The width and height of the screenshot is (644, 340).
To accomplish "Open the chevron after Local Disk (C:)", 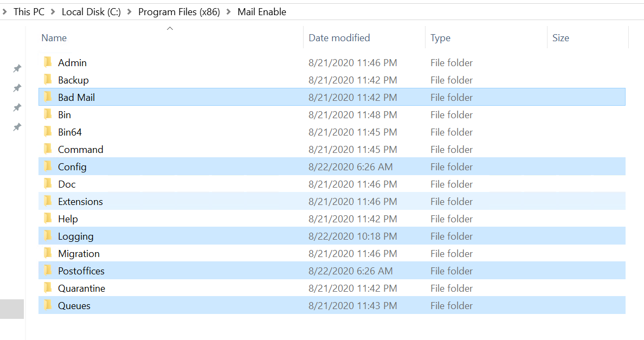I will click(x=130, y=12).
